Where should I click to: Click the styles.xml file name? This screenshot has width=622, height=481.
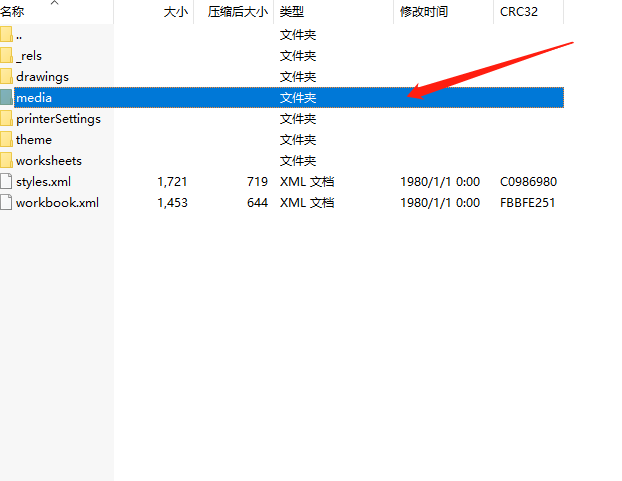click(x=43, y=182)
